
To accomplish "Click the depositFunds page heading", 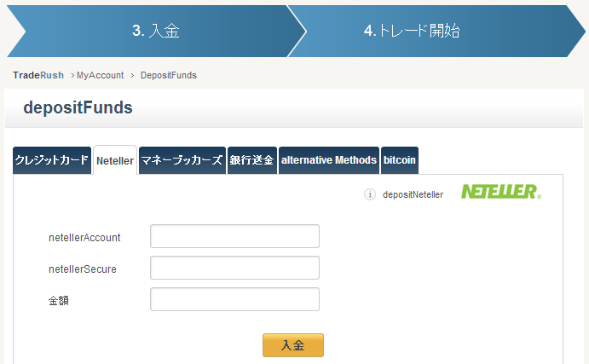I will click(x=78, y=107).
